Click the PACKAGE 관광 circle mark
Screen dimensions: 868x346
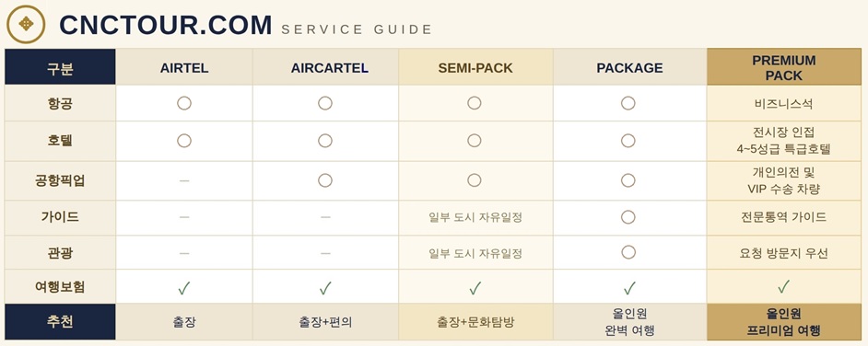628,252
